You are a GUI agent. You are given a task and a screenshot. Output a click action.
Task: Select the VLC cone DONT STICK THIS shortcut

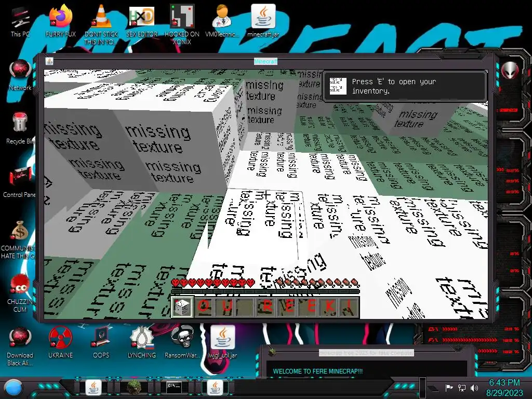(101, 25)
